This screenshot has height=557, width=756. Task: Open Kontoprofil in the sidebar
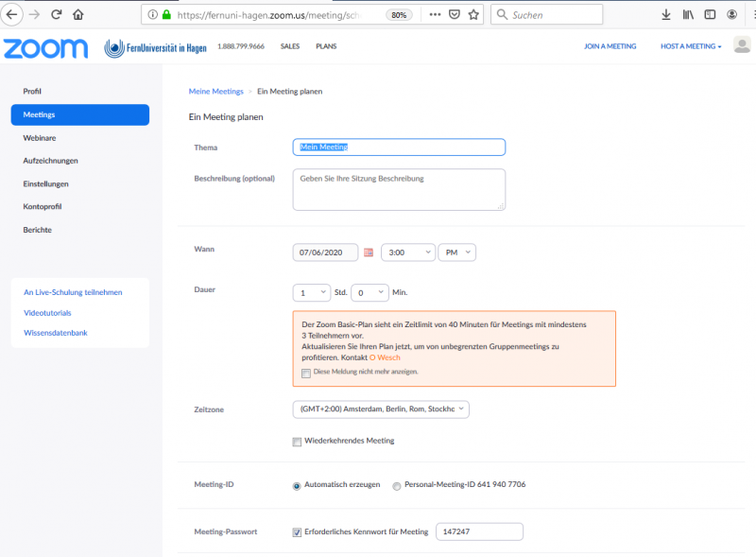point(43,206)
